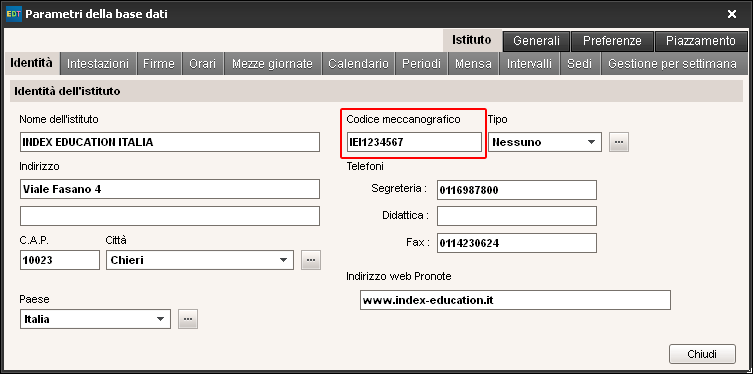753x374 pixels.
Task: Click the Segreteria phone number field
Action: (517, 190)
